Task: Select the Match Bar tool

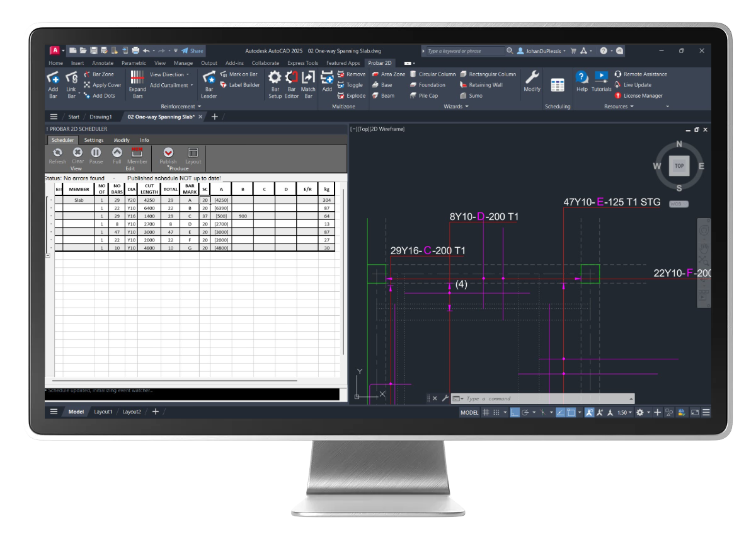Action: pos(308,84)
